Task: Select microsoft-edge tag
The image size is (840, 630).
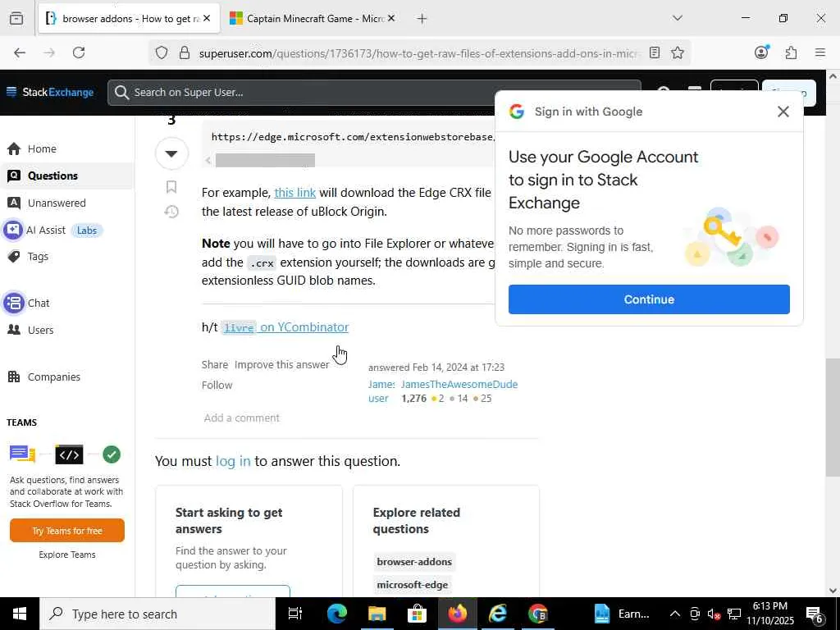Action: pos(412,585)
